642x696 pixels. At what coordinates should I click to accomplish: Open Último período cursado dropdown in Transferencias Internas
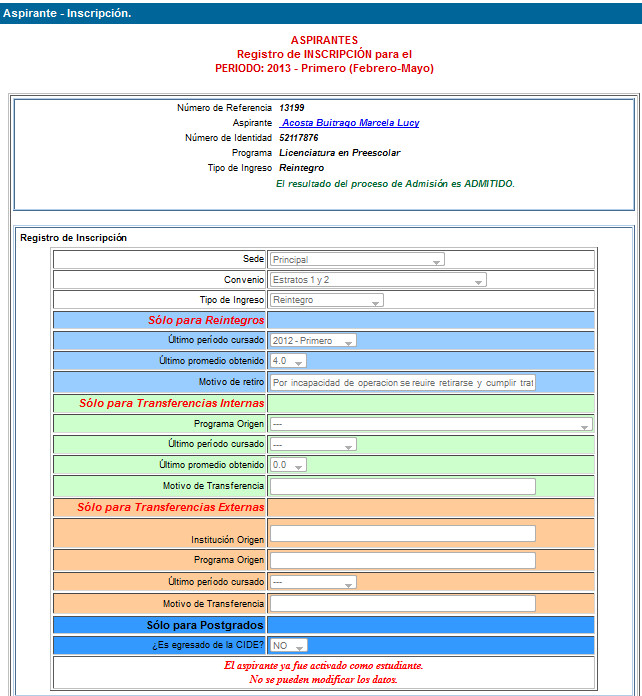coord(313,445)
